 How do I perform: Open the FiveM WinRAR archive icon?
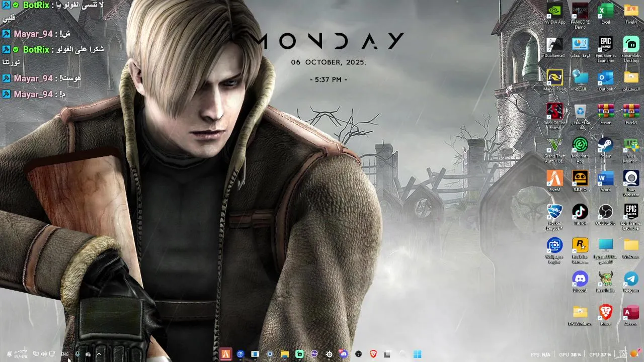pos(631,114)
